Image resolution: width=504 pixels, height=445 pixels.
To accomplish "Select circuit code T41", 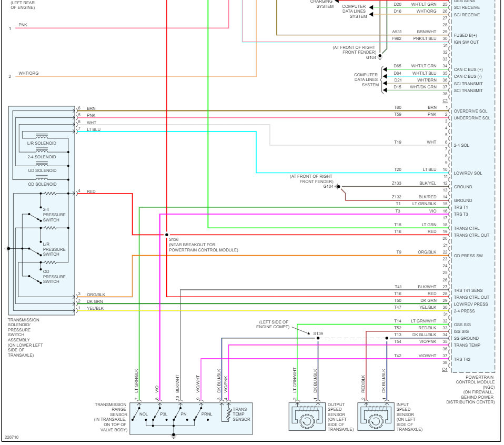I will [398, 287].
